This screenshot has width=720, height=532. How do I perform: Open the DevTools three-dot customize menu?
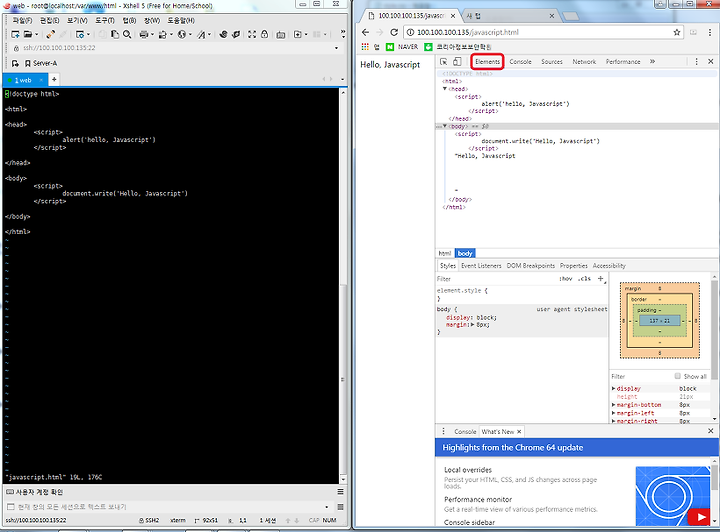tap(697, 62)
